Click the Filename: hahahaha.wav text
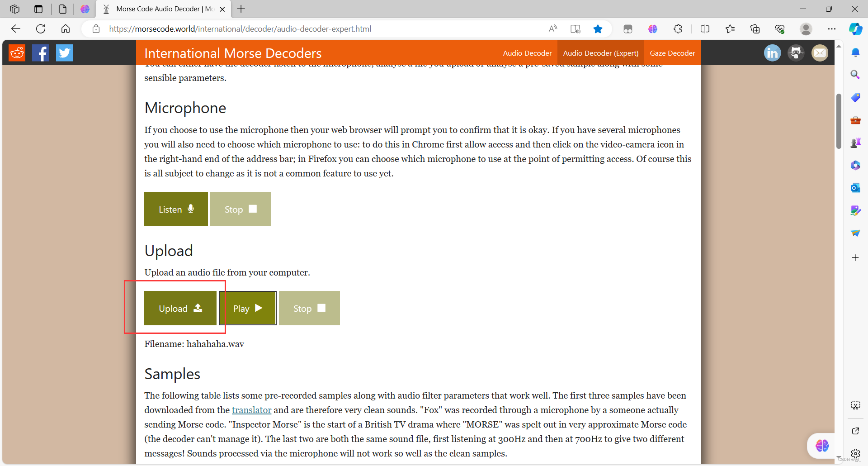The height and width of the screenshot is (466, 868). (x=194, y=344)
